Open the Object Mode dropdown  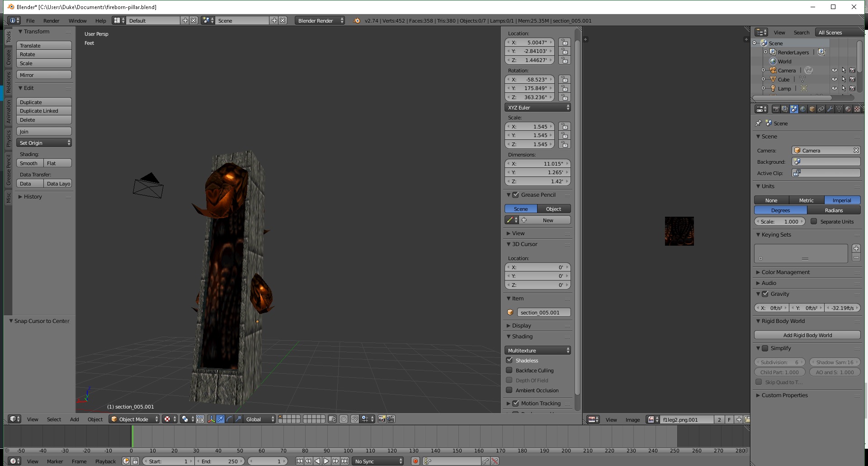pyautogui.click(x=134, y=419)
